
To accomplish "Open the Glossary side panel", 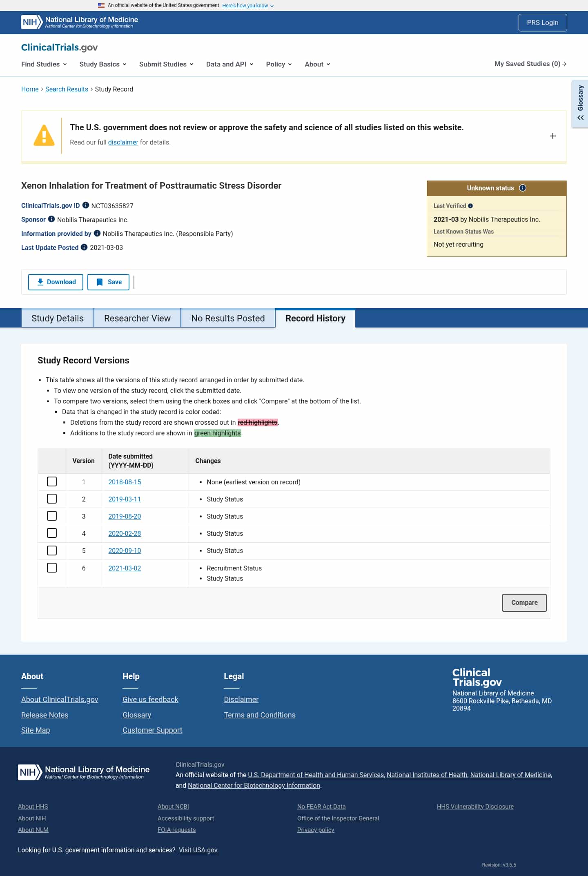I will coord(580,104).
